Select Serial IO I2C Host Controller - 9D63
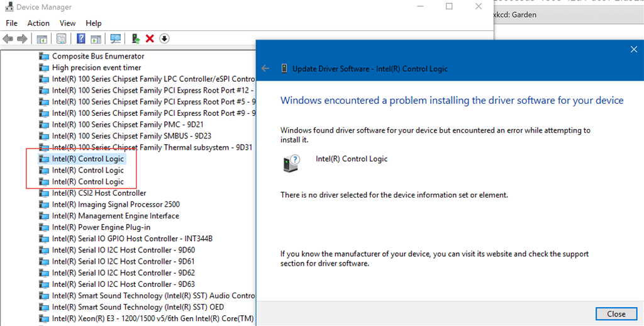The width and height of the screenshot is (644, 326). [116, 284]
